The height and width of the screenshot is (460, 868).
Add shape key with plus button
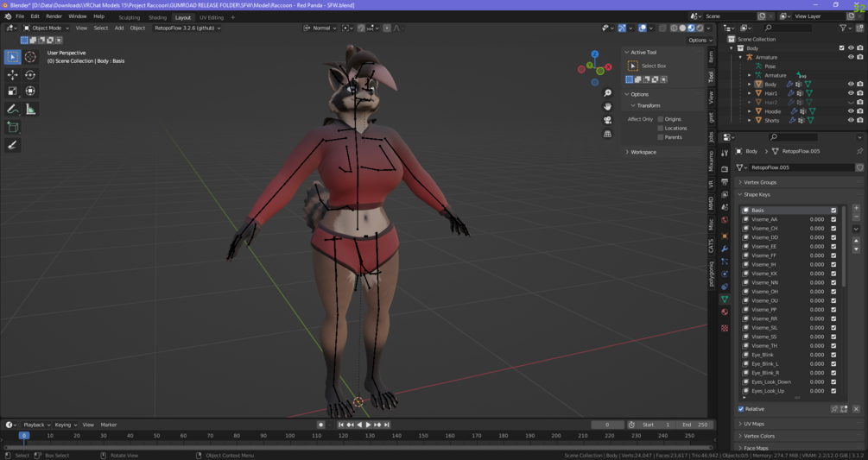[857, 209]
